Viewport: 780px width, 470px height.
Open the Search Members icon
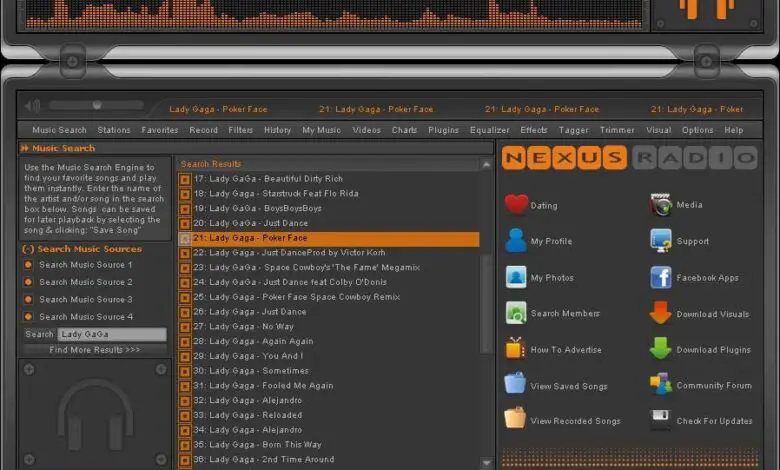tap(516, 313)
